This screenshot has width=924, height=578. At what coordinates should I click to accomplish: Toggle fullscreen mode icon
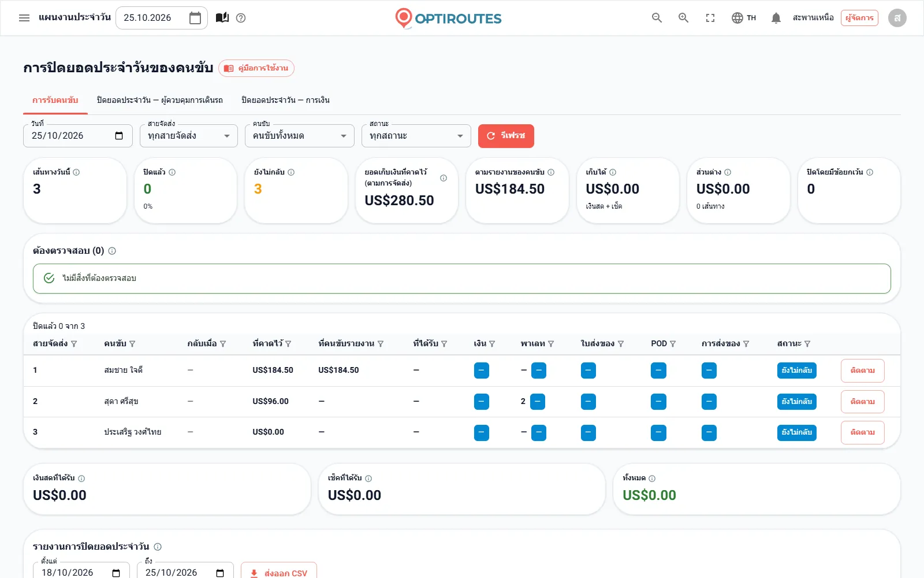(x=710, y=18)
